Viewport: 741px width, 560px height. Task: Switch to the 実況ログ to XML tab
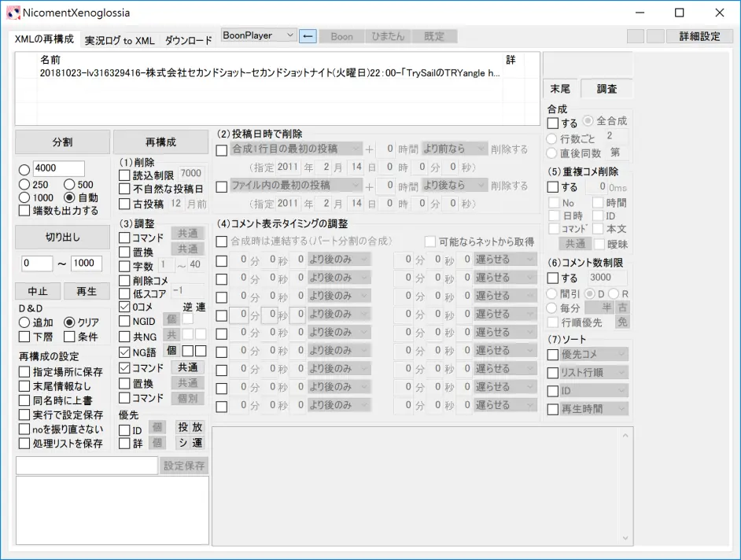coord(120,41)
